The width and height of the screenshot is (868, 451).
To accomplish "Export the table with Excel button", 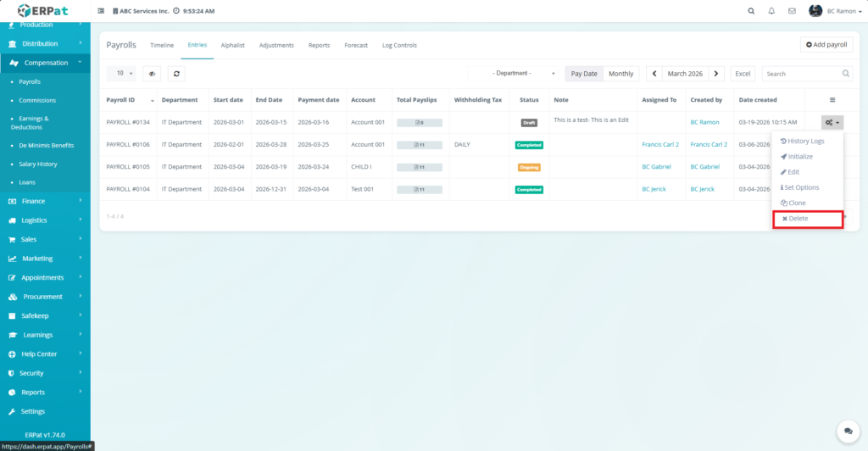I will 743,74.
